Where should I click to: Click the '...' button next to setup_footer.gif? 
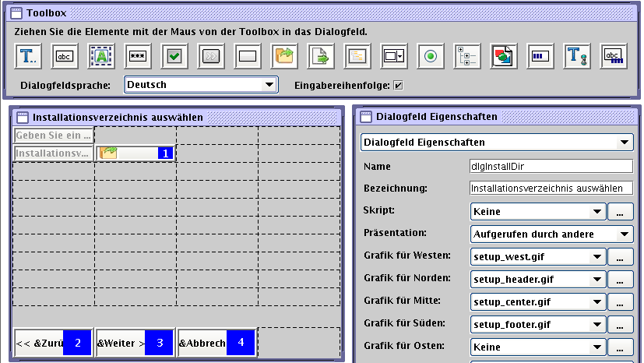point(620,324)
